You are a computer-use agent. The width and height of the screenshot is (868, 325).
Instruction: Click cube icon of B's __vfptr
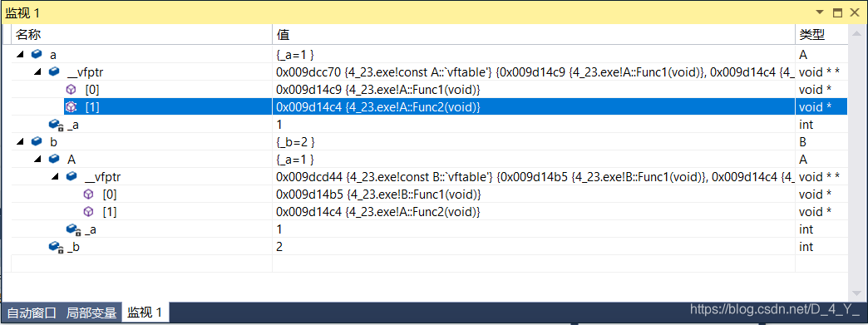[72, 177]
